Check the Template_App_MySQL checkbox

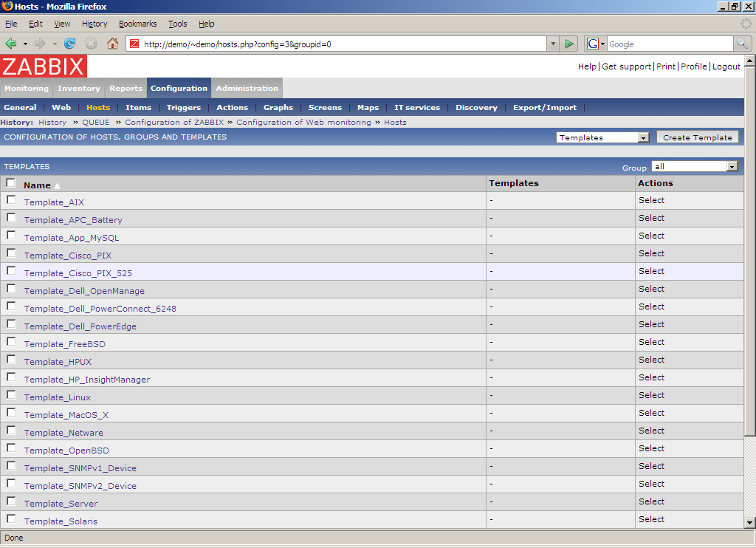[11, 236]
